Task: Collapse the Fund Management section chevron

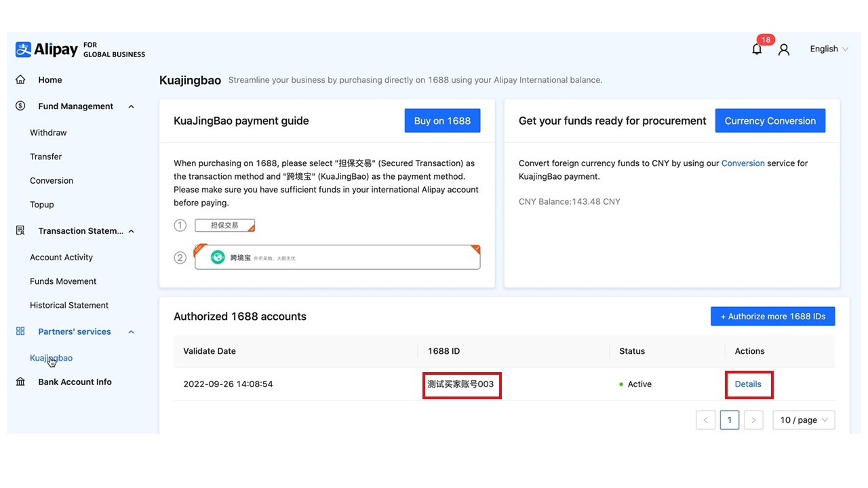Action: (x=131, y=106)
